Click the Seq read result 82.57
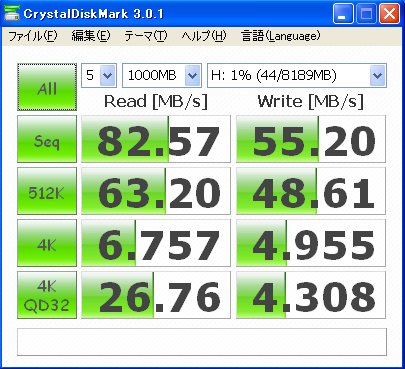This screenshot has width=405, height=369. pos(156,139)
